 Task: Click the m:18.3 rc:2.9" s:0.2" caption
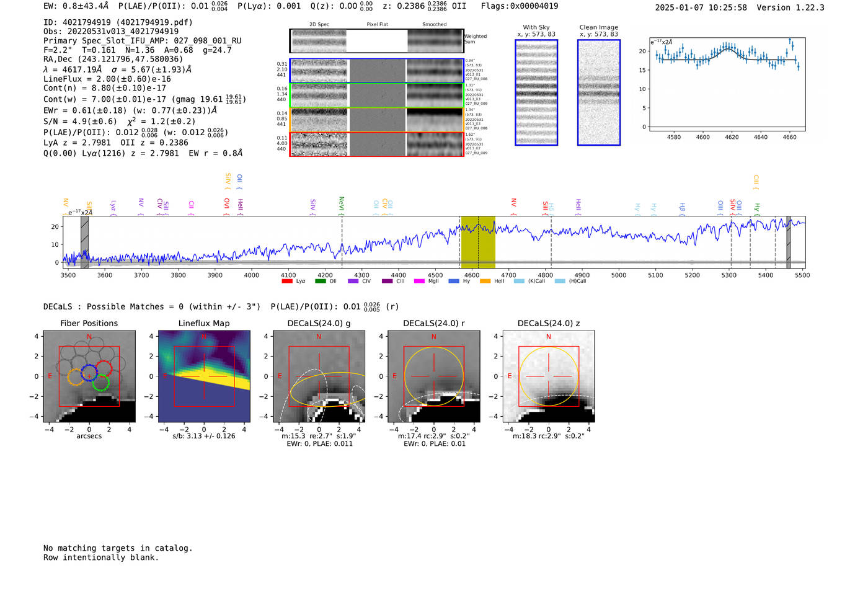(549, 436)
